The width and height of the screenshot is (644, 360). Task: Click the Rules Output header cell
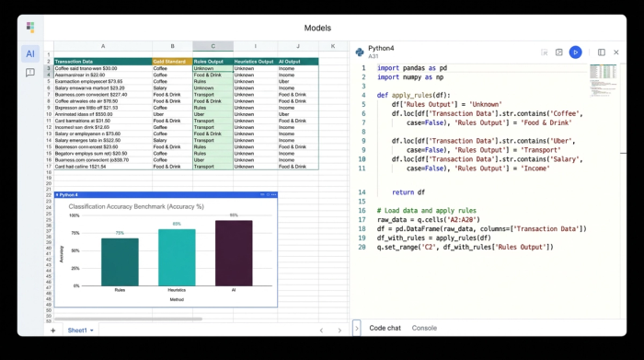213,62
